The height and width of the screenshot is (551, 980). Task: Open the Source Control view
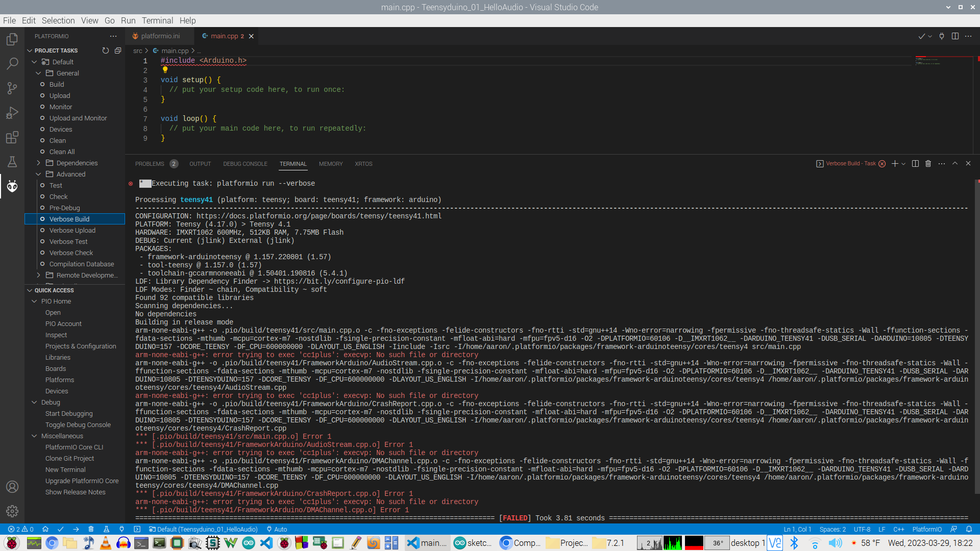point(12,88)
